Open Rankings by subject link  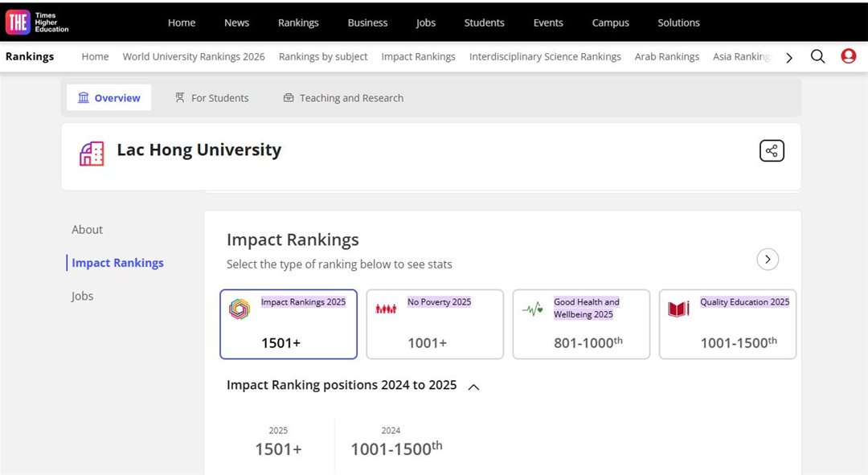[323, 56]
